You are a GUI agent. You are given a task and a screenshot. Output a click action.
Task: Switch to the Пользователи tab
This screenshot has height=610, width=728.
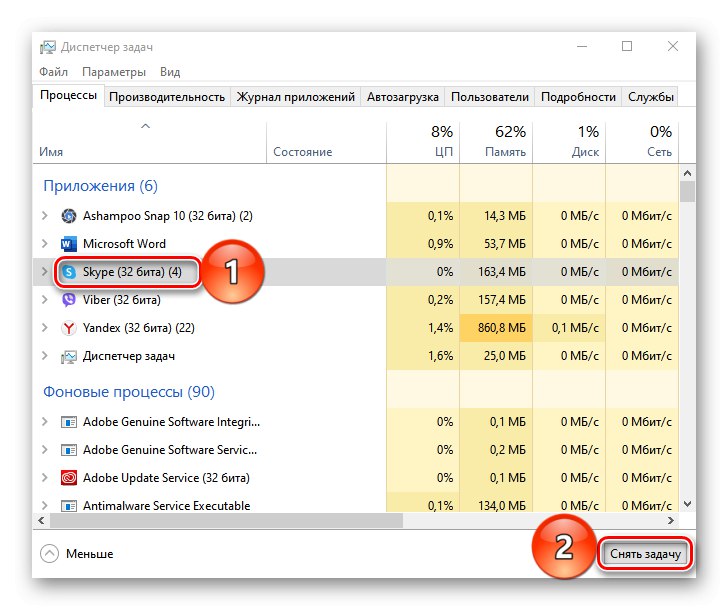(490, 97)
